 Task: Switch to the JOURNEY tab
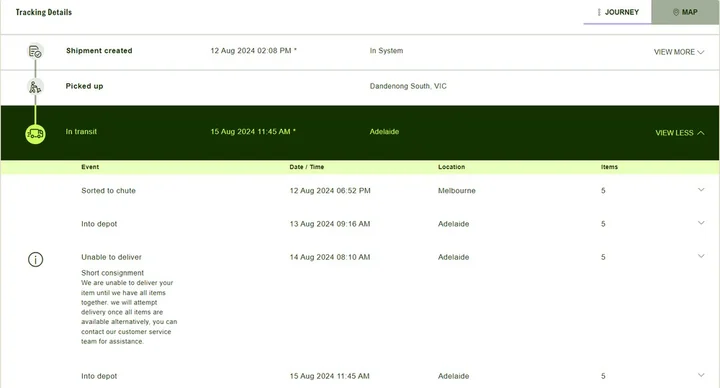pyautogui.click(x=618, y=12)
